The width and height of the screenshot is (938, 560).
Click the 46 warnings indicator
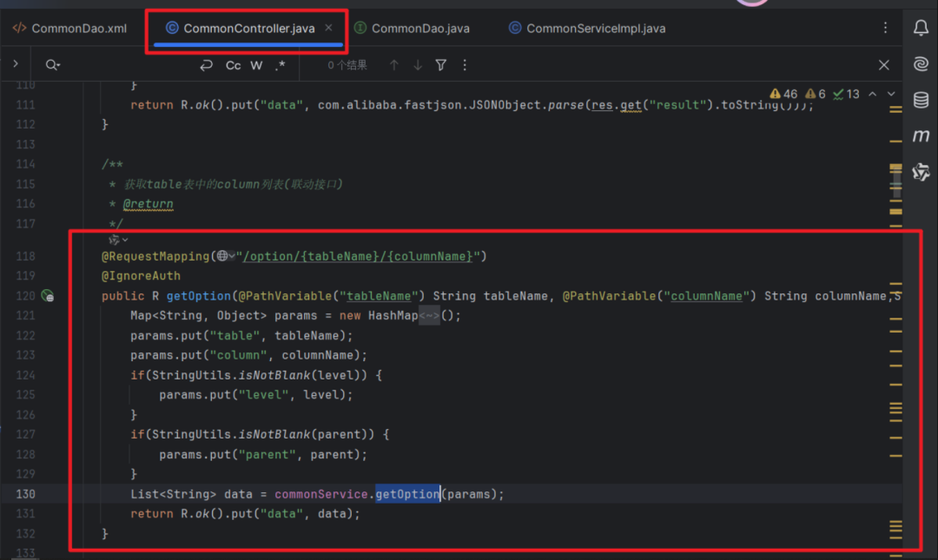[783, 94]
